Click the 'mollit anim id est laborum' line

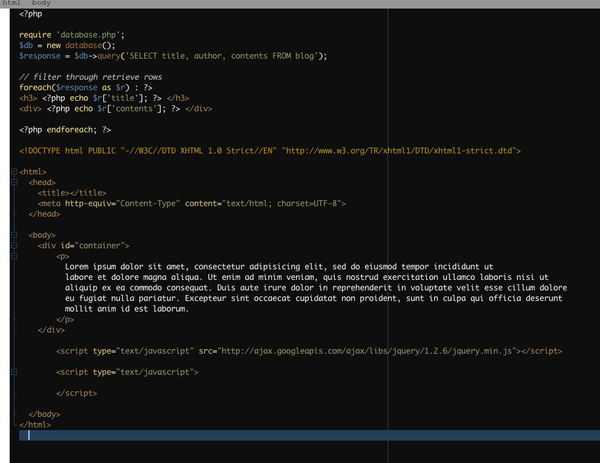click(127, 308)
